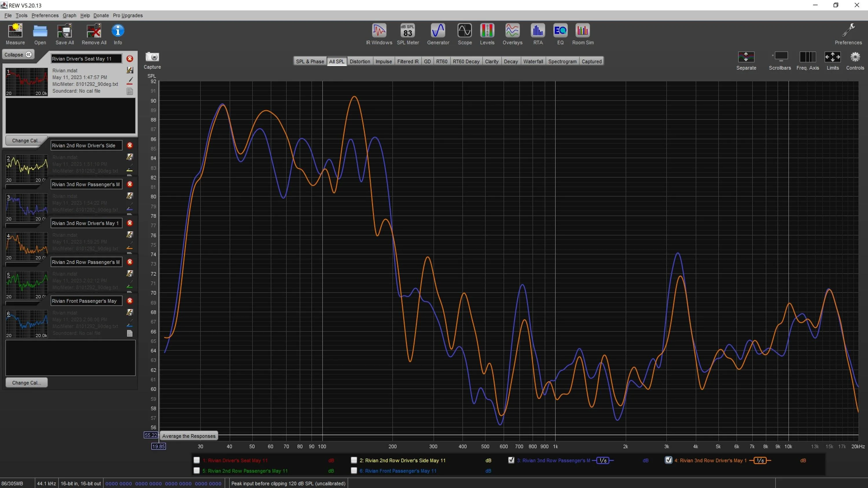Viewport: 868px width, 488px height.
Task: Click the 1/6 smoothing indicator of trace 4
Action: coord(760,460)
